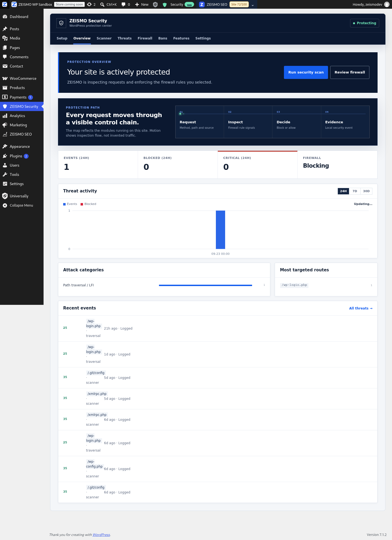Screen dimensions: 392x540
Task: Click the Plugins update count badge
Action: click(26, 156)
